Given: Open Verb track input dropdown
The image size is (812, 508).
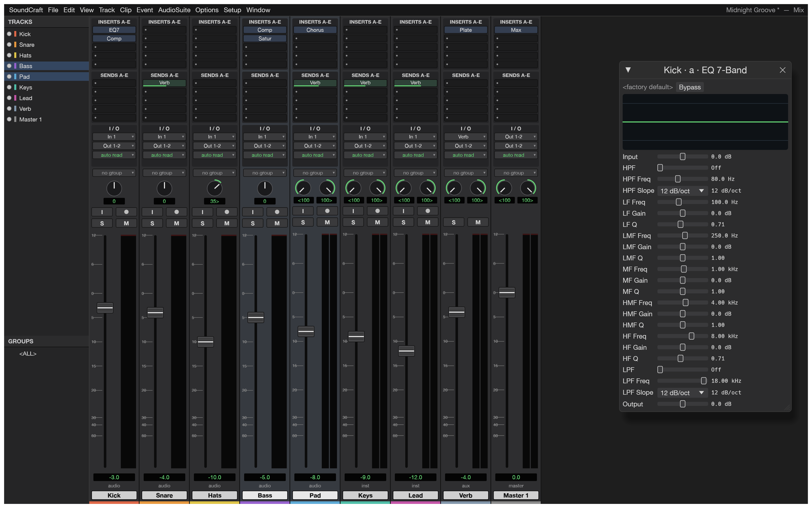Looking at the screenshot, I should (466, 137).
